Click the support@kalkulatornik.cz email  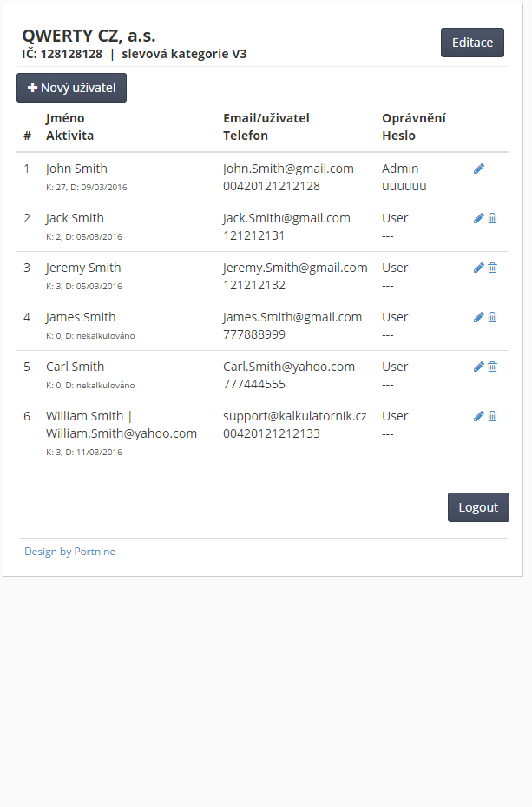click(294, 416)
